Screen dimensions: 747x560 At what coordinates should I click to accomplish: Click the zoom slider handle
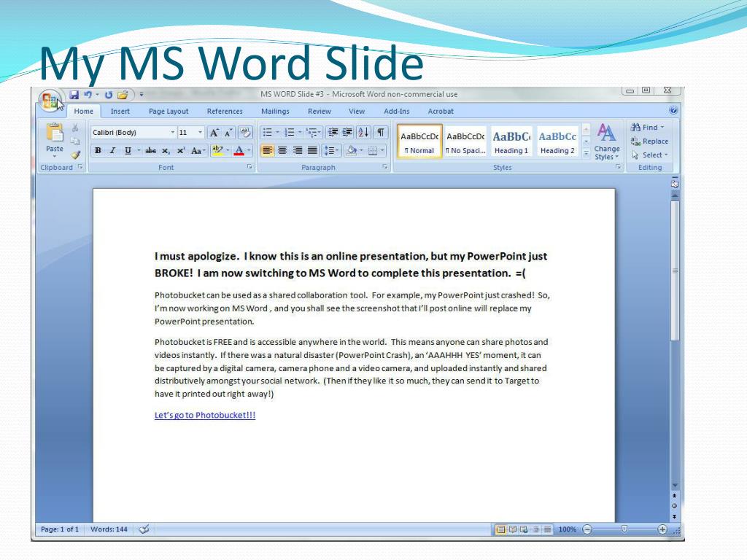(624, 529)
